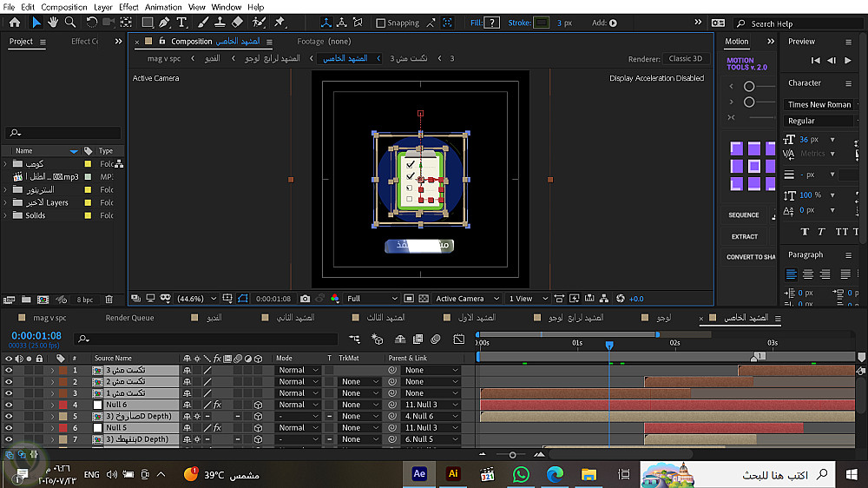
Task: Select the Eraser tool
Action: pyautogui.click(x=237, y=23)
